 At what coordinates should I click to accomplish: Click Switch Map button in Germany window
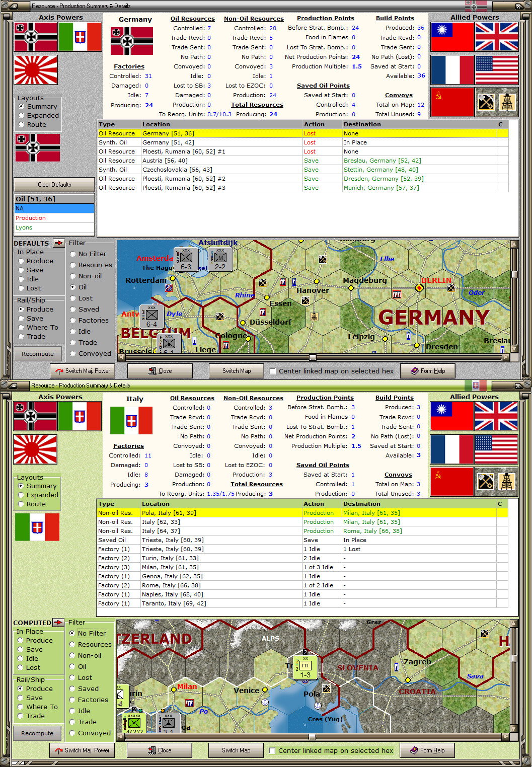(237, 371)
